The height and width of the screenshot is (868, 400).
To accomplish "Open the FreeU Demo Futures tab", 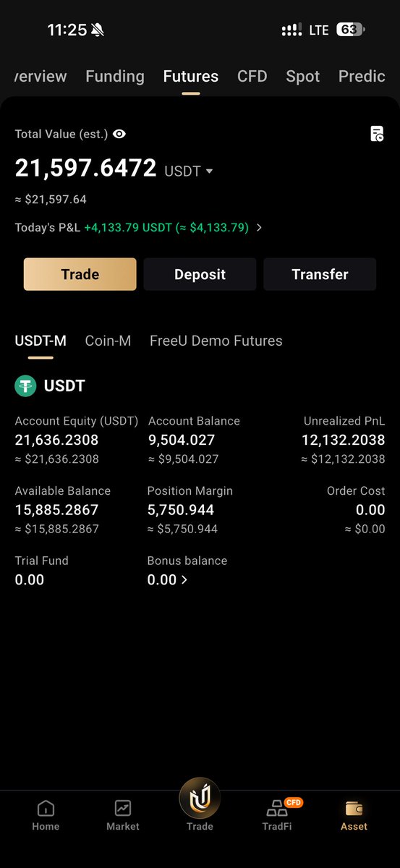I will 216,341.
